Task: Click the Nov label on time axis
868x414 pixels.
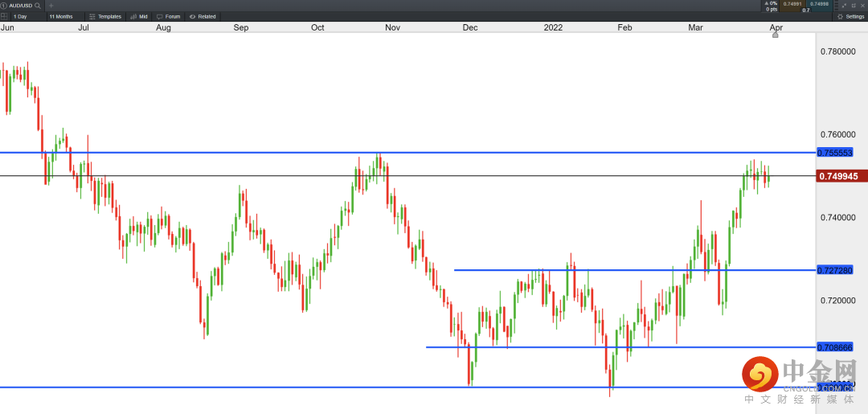Action: pos(392,27)
